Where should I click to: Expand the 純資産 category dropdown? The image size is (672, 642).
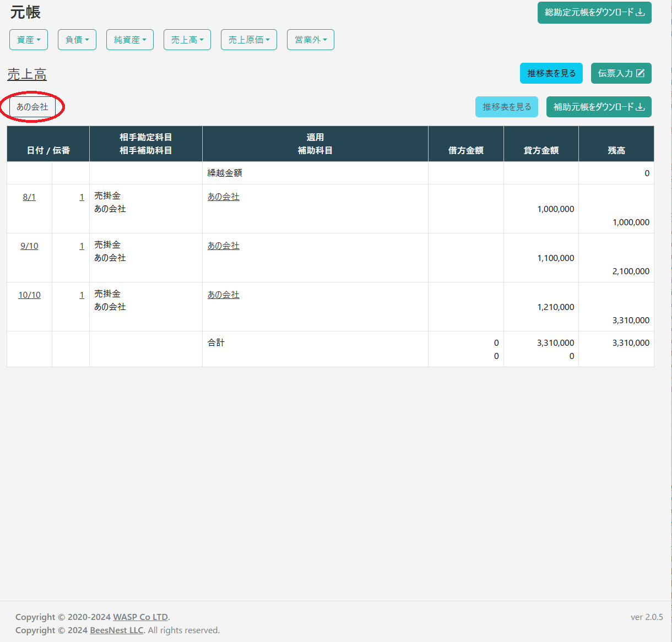(130, 40)
